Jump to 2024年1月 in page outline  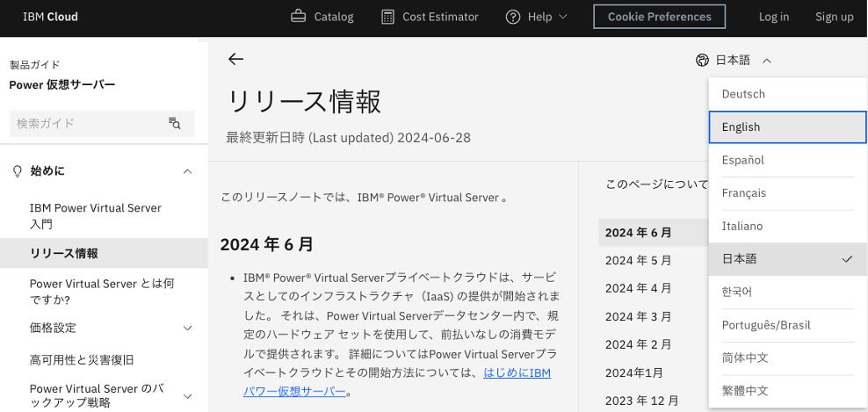(633, 372)
